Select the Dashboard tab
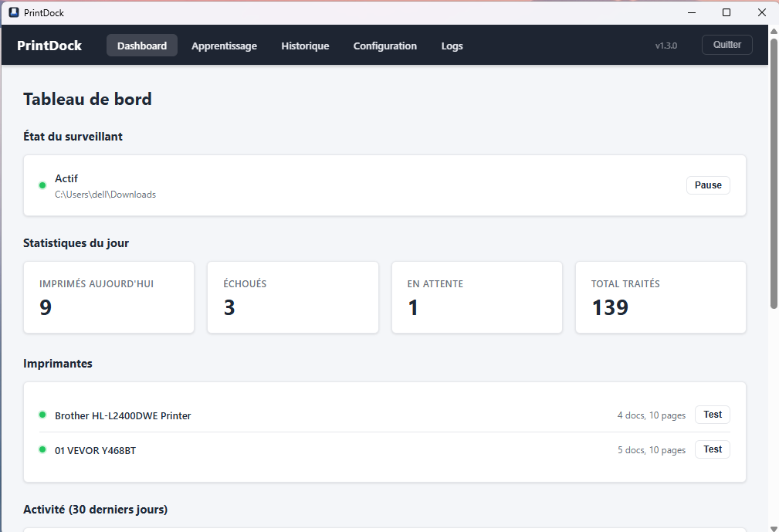The height and width of the screenshot is (532, 779). coord(142,46)
